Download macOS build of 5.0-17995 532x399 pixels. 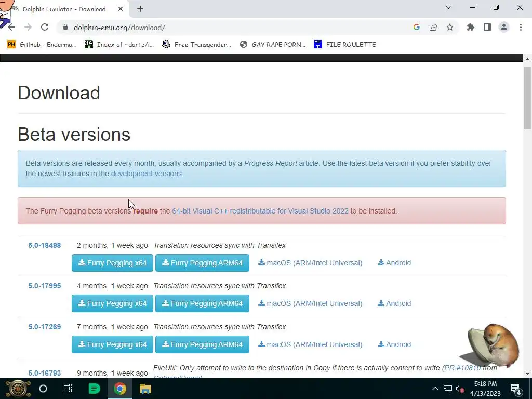click(310, 303)
